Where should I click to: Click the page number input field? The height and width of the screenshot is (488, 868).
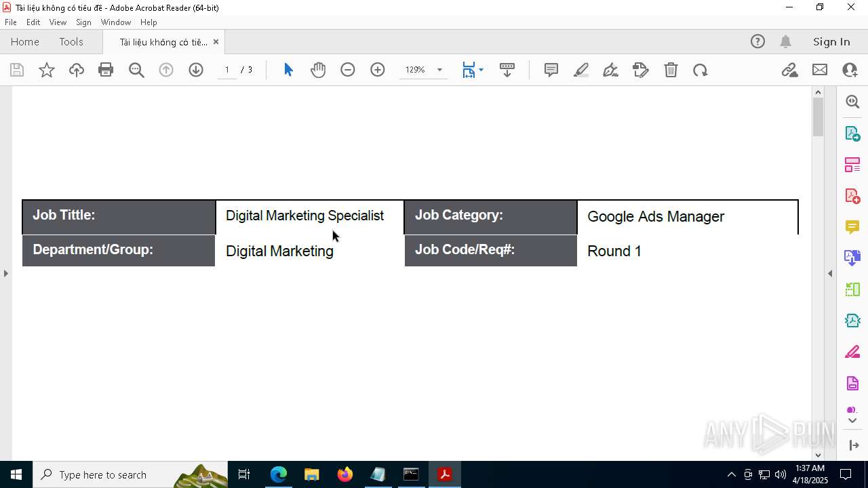click(227, 70)
